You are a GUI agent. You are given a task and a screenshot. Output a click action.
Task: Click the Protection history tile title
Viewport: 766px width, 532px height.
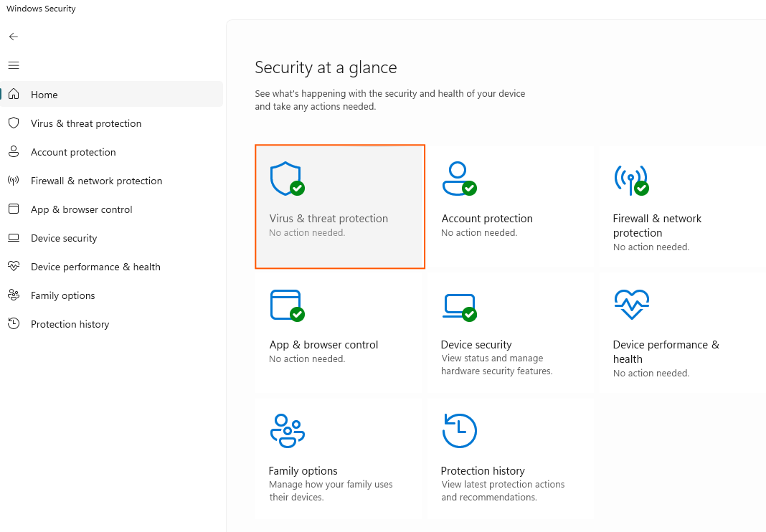483,471
